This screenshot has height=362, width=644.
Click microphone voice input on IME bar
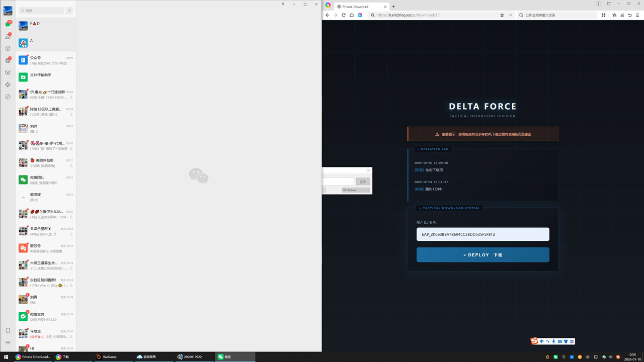[553, 341]
